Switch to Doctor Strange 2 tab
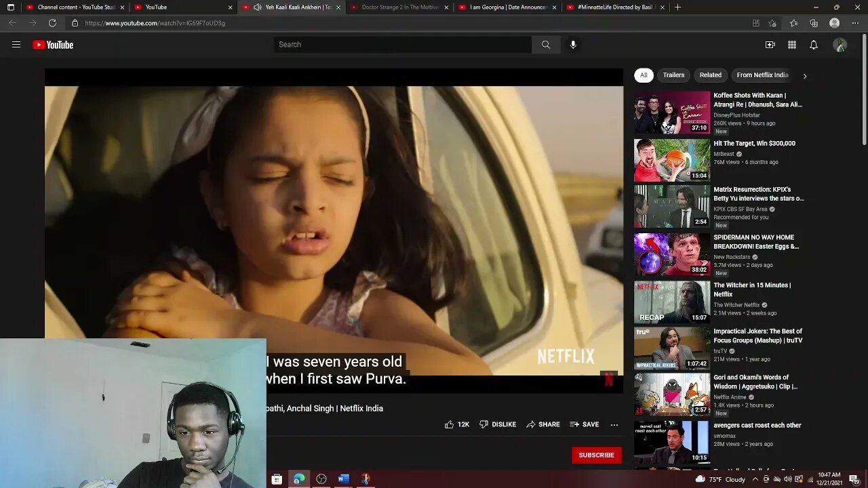This screenshot has width=868, height=488. 399,7
